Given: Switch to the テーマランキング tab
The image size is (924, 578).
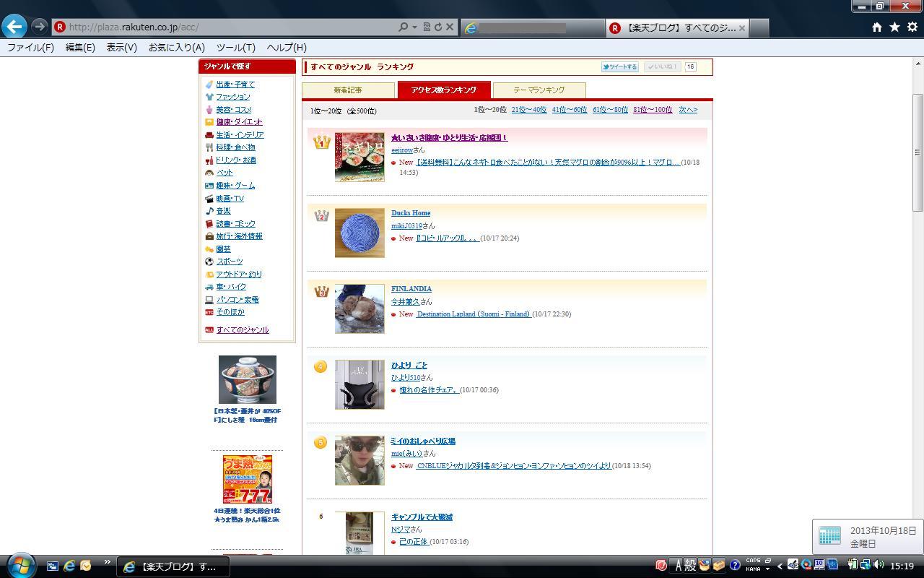Looking at the screenshot, I should tap(539, 90).
